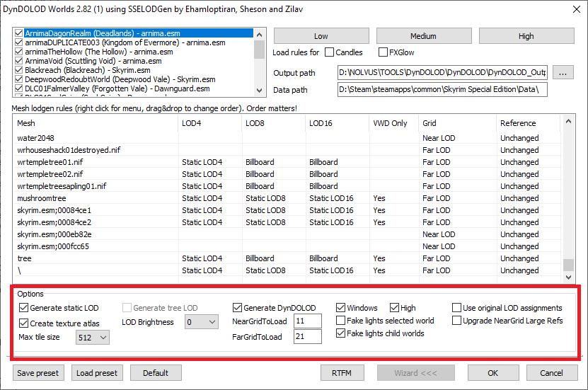
Task: Click Save preset button
Action: click(x=38, y=373)
